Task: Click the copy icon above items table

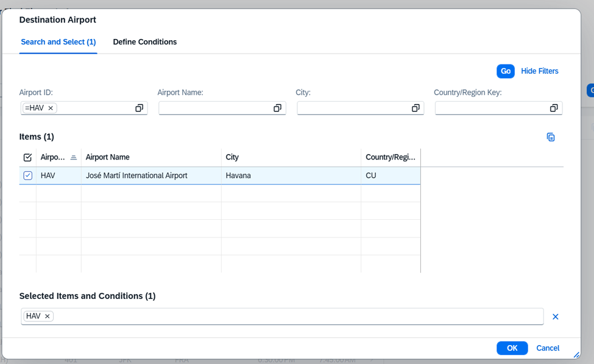Action: click(551, 138)
